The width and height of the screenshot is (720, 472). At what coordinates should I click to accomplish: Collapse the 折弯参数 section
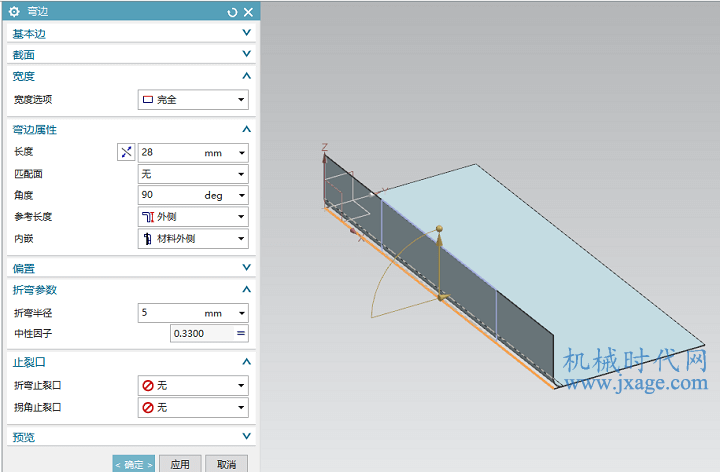[247, 289]
